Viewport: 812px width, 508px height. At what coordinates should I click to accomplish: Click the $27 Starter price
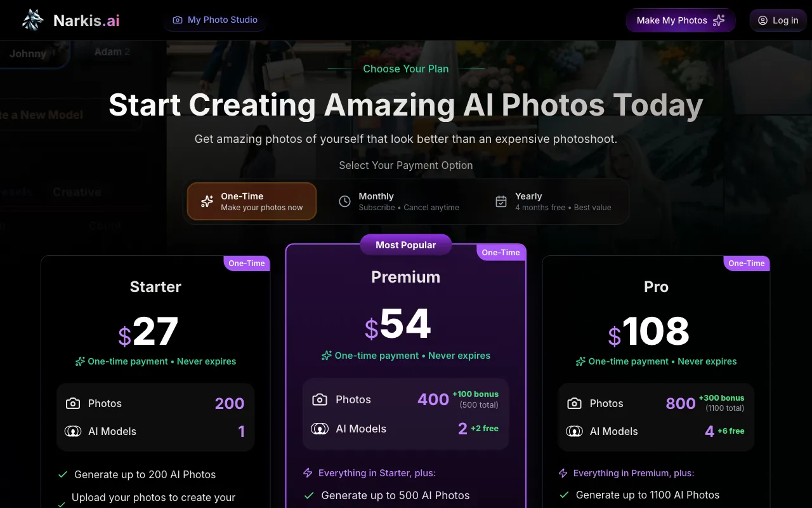pyautogui.click(x=148, y=331)
